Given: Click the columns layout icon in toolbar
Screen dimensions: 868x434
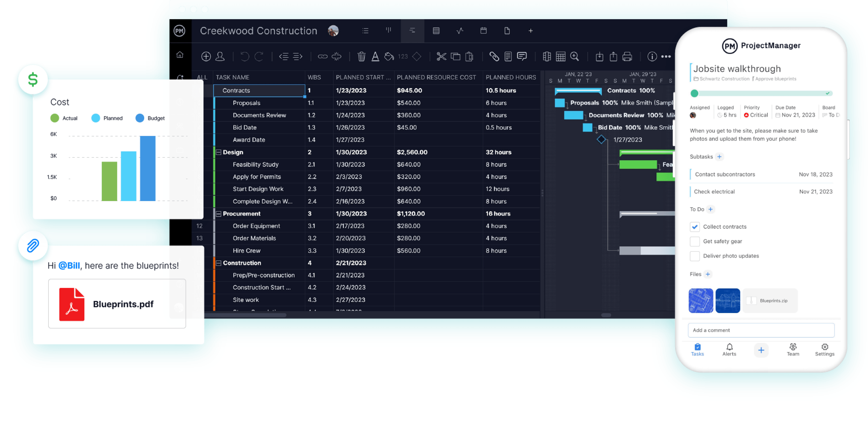Looking at the screenshot, I should pos(547,56).
